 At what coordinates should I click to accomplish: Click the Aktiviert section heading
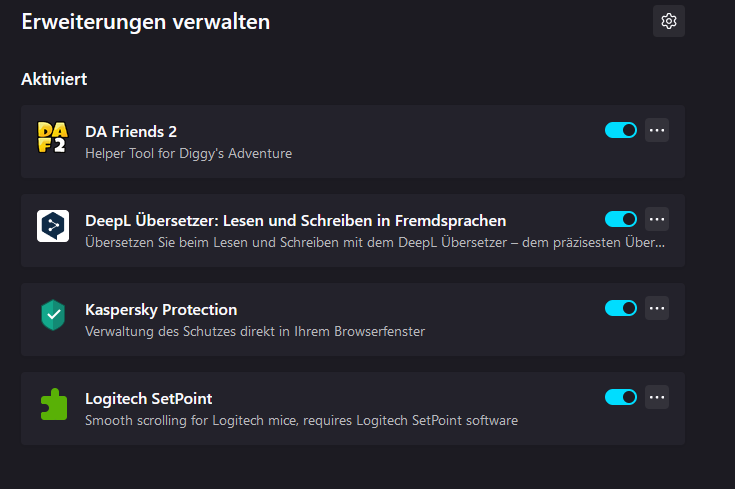pos(54,79)
